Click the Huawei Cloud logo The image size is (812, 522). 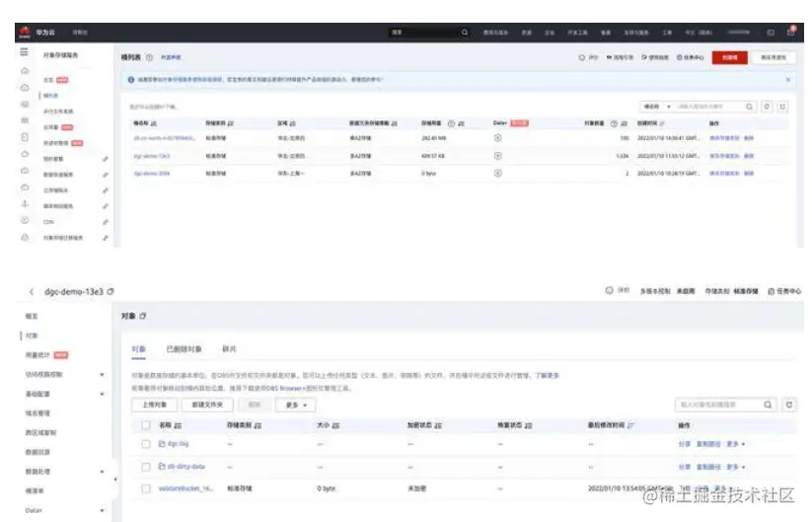click(x=25, y=33)
